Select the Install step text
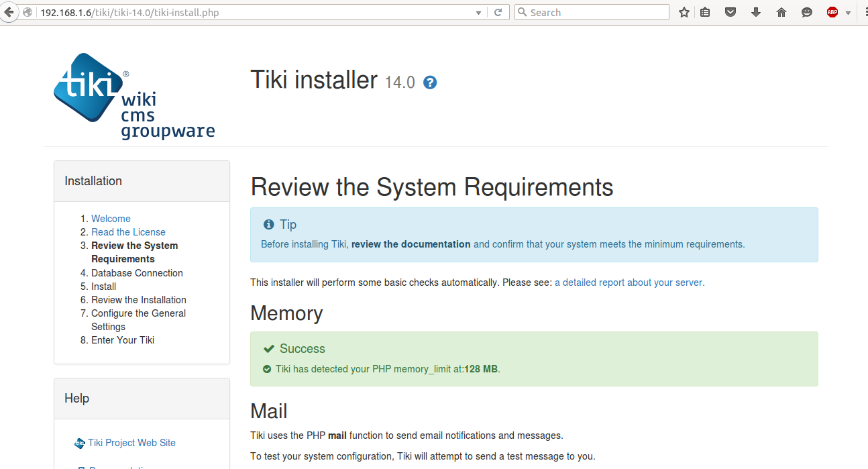 103,286
